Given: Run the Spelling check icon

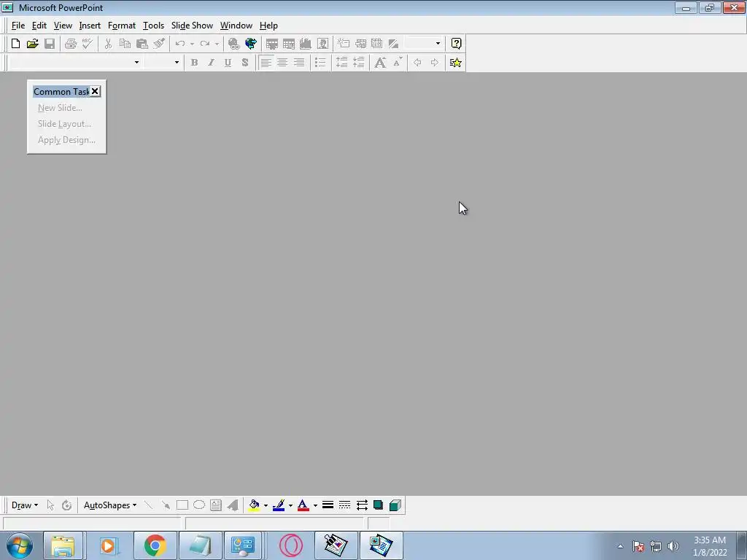Looking at the screenshot, I should pos(88,44).
